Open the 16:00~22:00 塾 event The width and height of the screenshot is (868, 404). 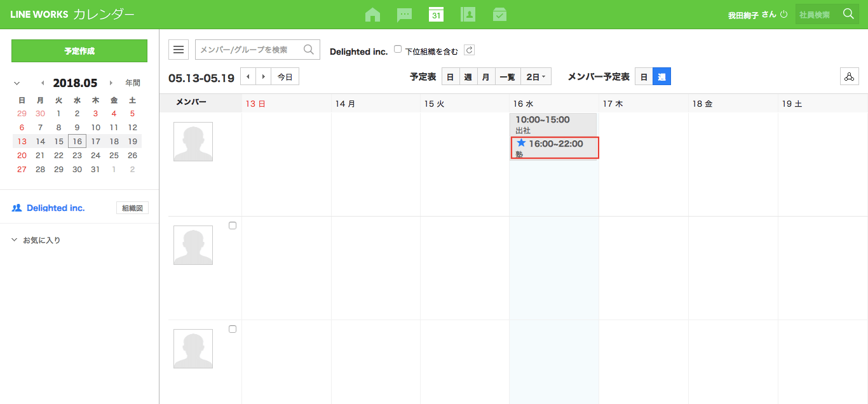[x=555, y=148]
